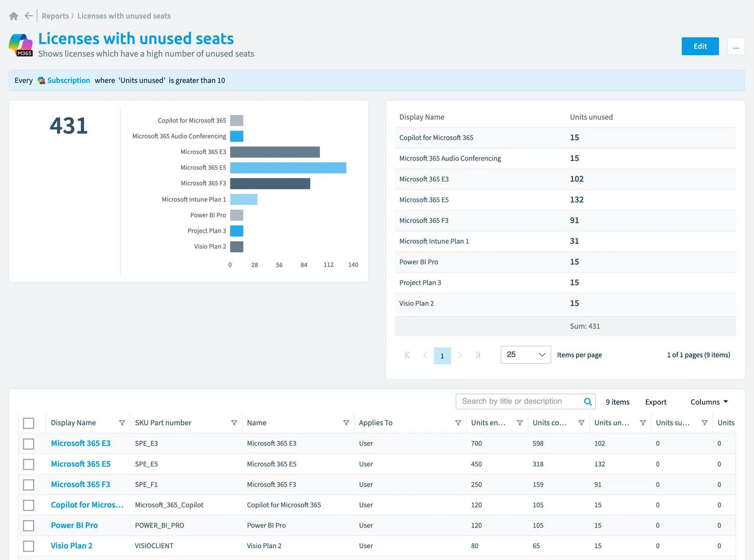
Task: Click the Subscription icon in filter bar
Action: click(41, 81)
